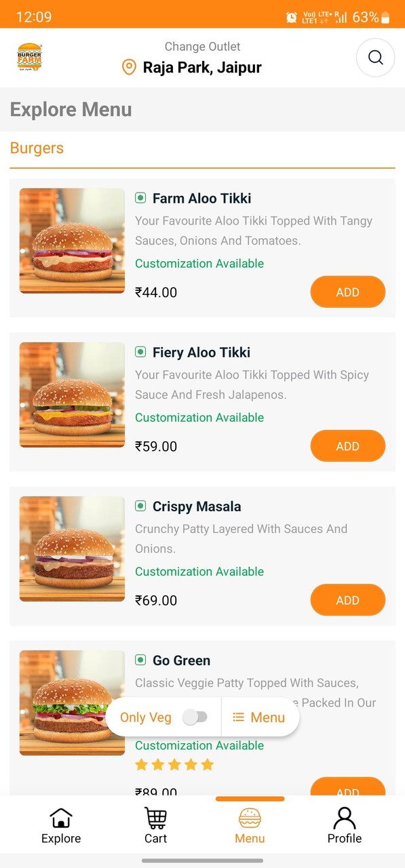Image resolution: width=405 pixels, height=868 pixels.
Task: Open the Raja Park, Jaipur outlet selector
Action: point(201,67)
